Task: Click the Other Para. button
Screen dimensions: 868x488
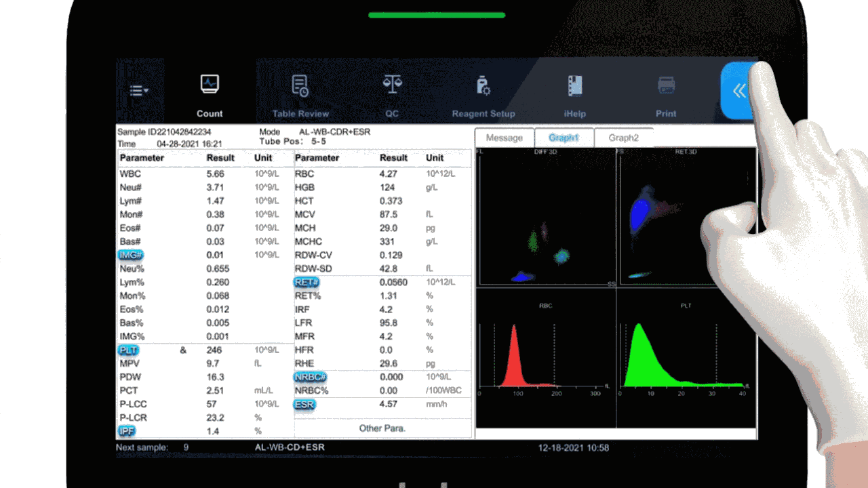Action: coord(383,428)
